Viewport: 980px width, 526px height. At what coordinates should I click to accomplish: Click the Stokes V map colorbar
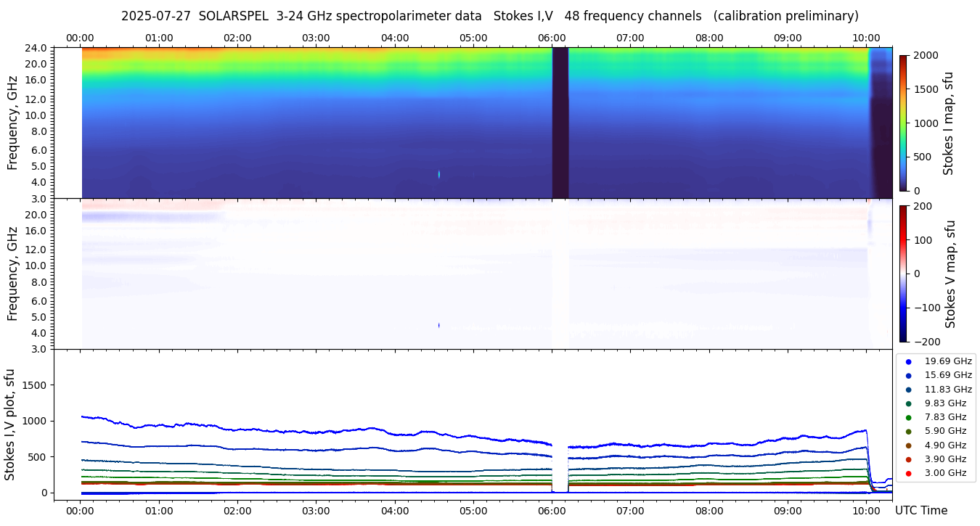coord(903,274)
